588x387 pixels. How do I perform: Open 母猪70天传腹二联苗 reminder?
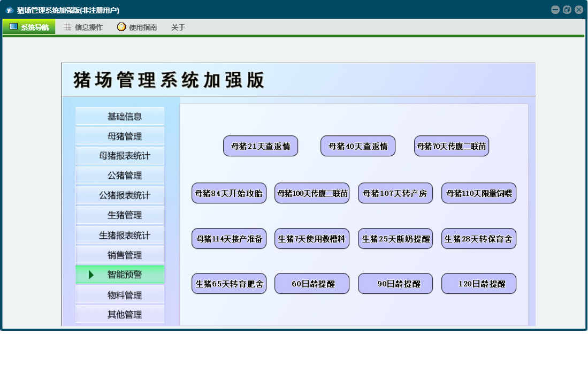pyautogui.click(x=452, y=146)
